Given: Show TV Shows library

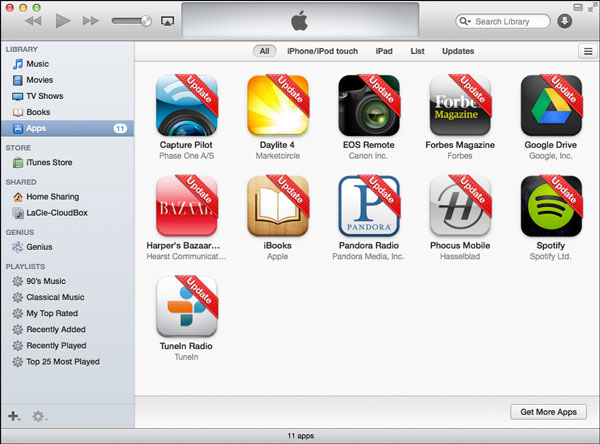Looking at the screenshot, I should point(67,96).
